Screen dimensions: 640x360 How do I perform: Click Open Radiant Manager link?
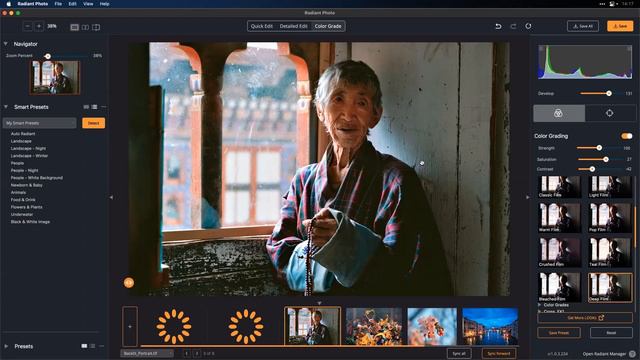pos(604,354)
